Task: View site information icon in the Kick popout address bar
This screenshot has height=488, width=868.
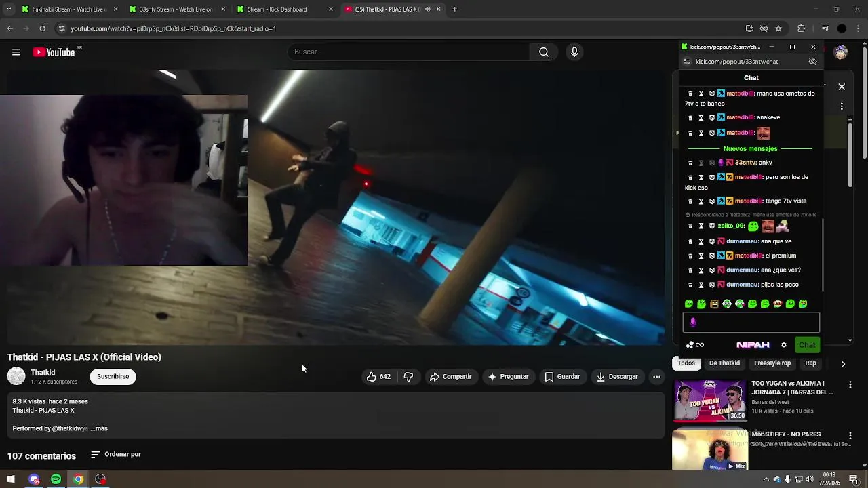Action: [686, 62]
